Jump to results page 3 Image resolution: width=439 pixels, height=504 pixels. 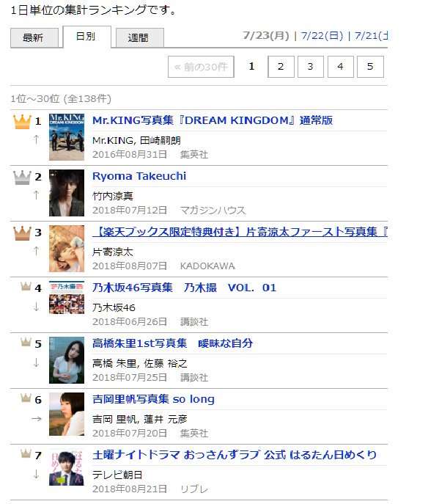tap(310, 67)
